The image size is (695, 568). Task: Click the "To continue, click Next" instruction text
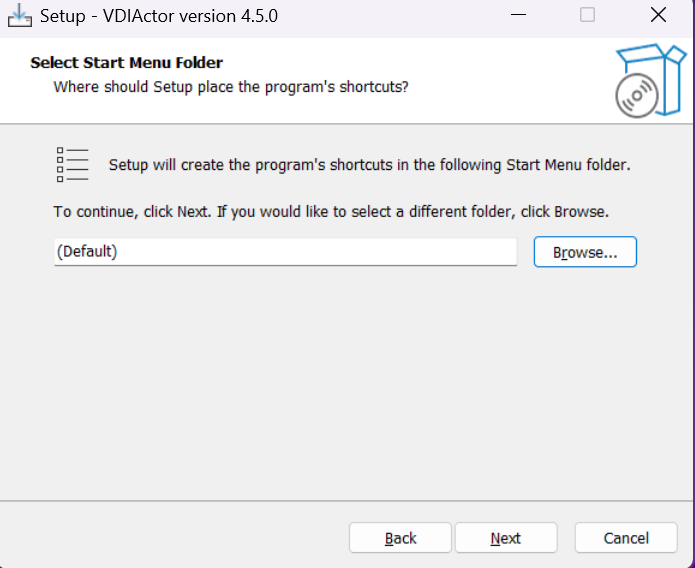[x=331, y=212]
